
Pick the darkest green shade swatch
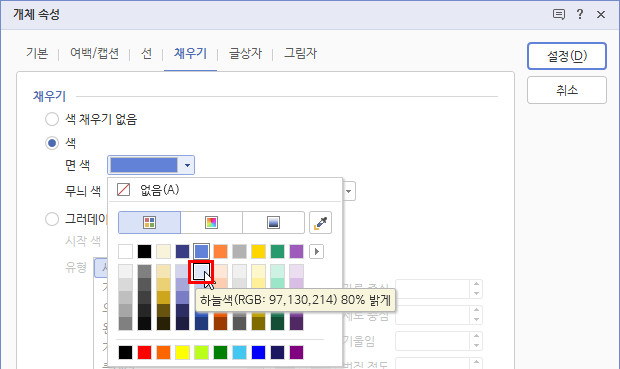[277, 323]
